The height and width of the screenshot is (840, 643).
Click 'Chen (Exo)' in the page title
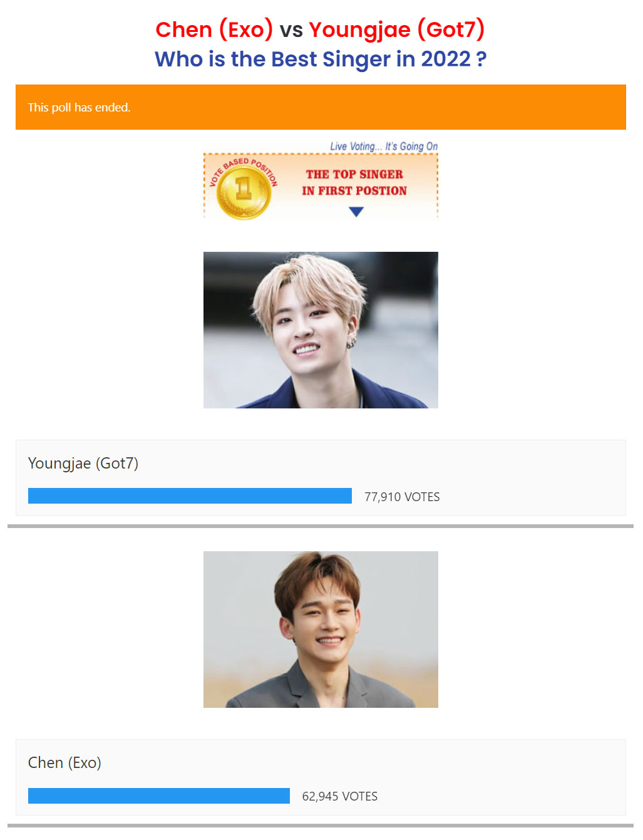pos(214,29)
